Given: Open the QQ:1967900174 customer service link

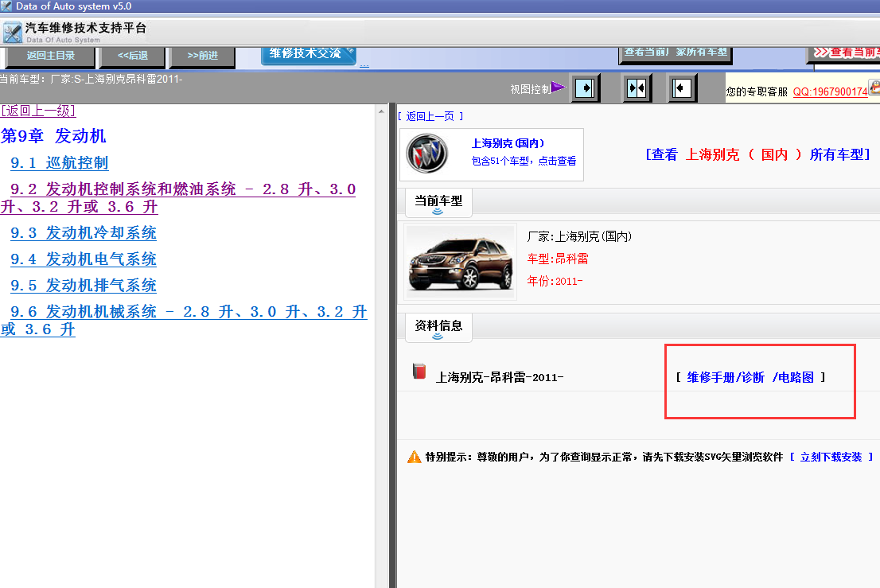Looking at the screenshot, I should click(x=830, y=92).
